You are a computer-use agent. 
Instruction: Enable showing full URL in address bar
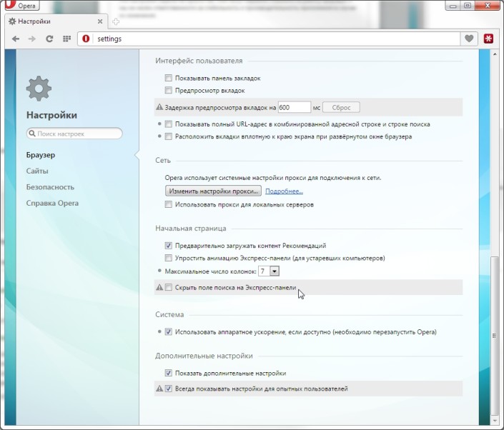169,124
